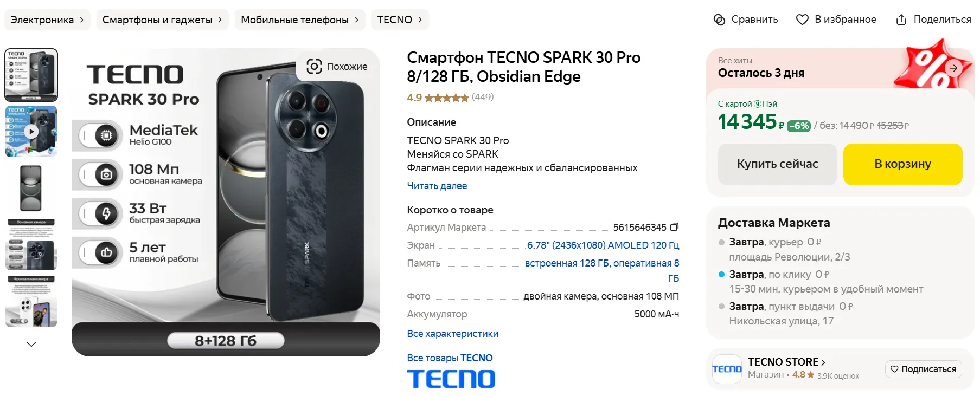Open similar items via Похожие icon

click(314, 66)
